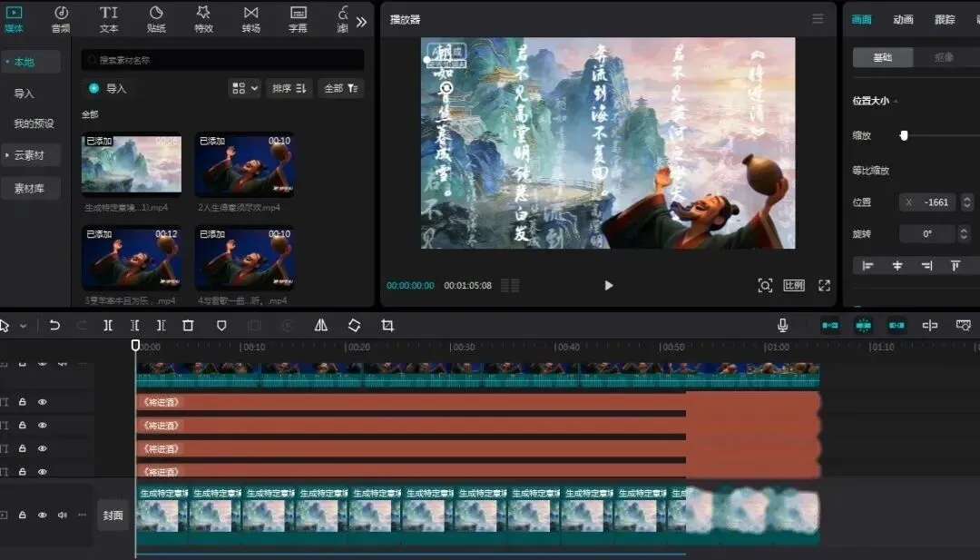Hide the first 《将进酒》 text track
This screenshot has height=560, width=980.
point(42,402)
